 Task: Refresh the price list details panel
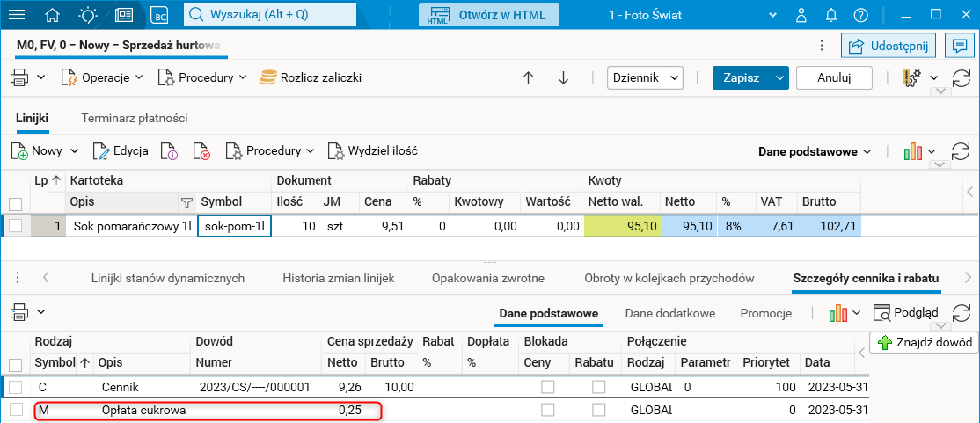point(961,313)
